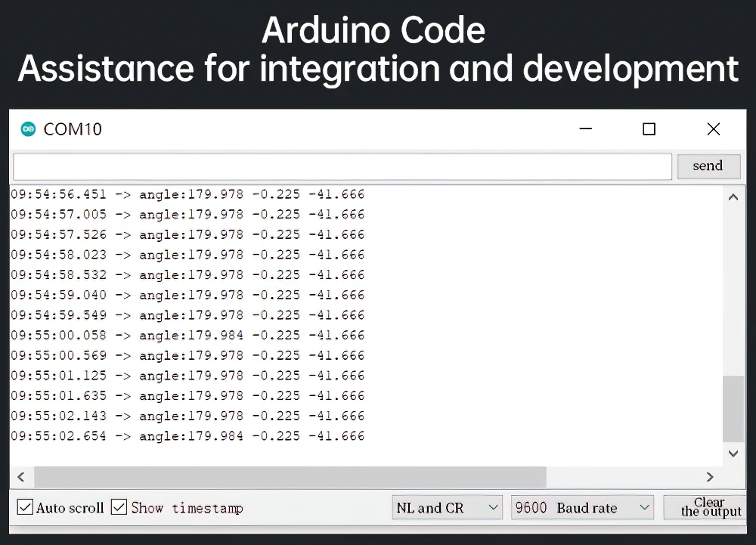Click the Arduino logo icon in title bar

pyautogui.click(x=28, y=129)
